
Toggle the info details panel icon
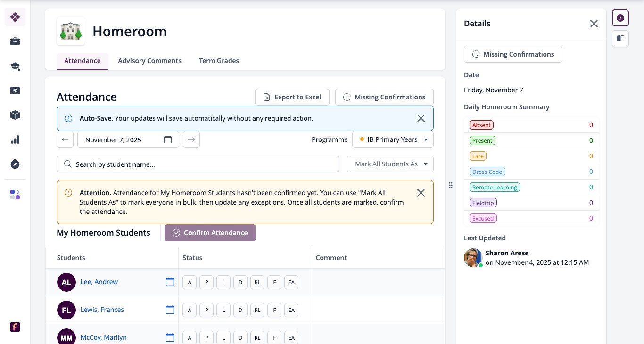click(x=620, y=18)
